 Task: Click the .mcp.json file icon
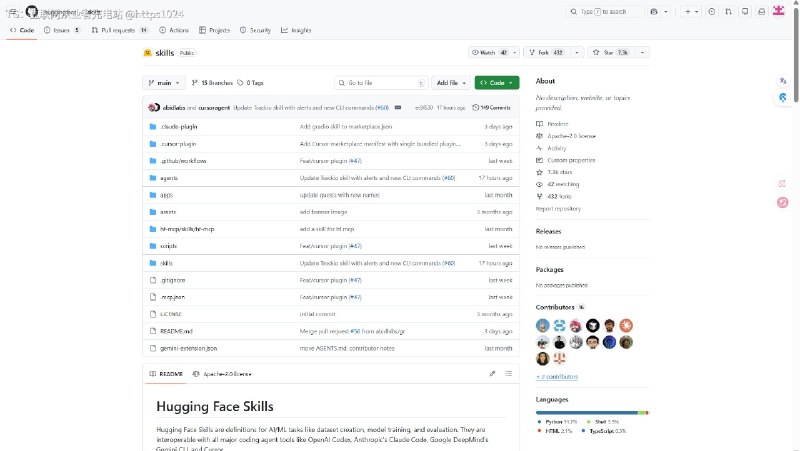tap(153, 297)
